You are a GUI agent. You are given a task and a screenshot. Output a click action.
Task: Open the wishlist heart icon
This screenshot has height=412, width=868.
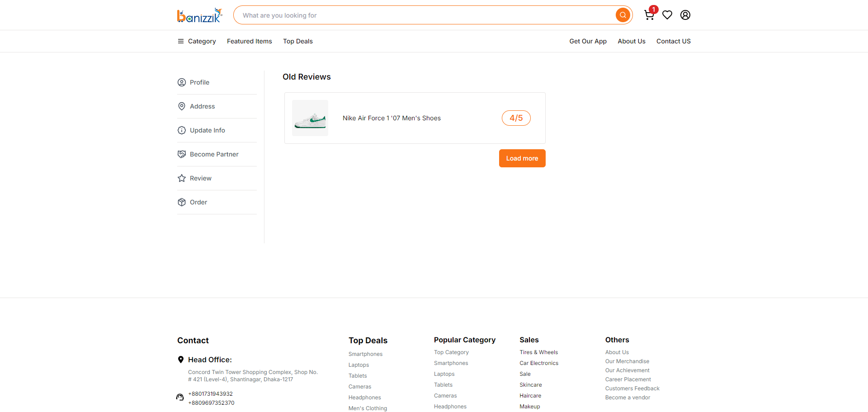pyautogui.click(x=667, y=15)
